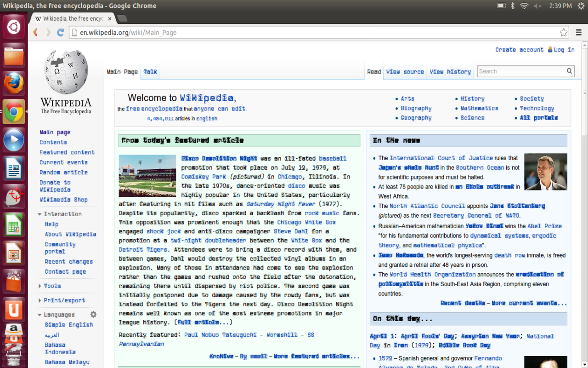Open the Ubuntu Dash from the launcher
The width and height of the screenshot is (588, 368).
pyautogui.click(x=14, y=27)
